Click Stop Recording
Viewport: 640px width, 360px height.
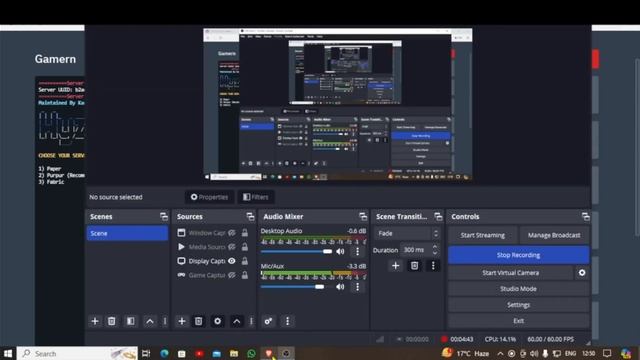(x=518, y=255)
